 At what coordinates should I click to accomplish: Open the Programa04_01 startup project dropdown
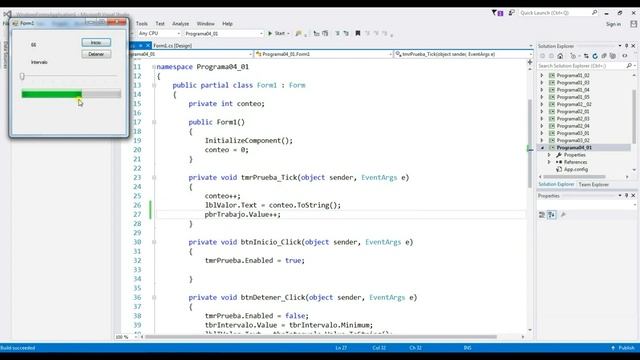(x=224, y=33)
